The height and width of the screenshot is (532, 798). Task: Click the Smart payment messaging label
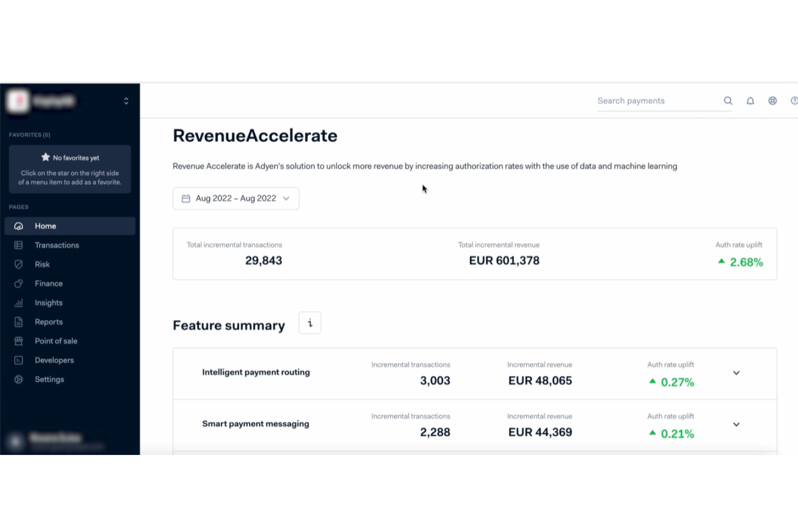click(256, 424)
